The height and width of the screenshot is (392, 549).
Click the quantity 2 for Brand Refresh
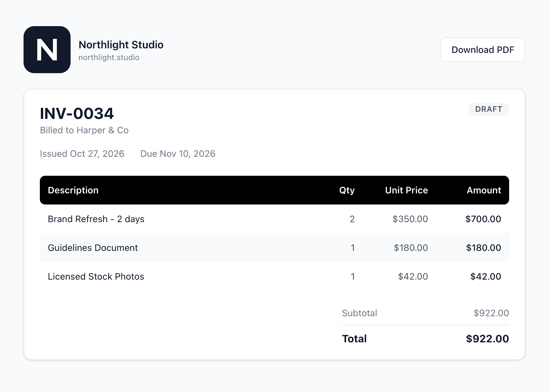pyautogui.click(x=352, y=219)
